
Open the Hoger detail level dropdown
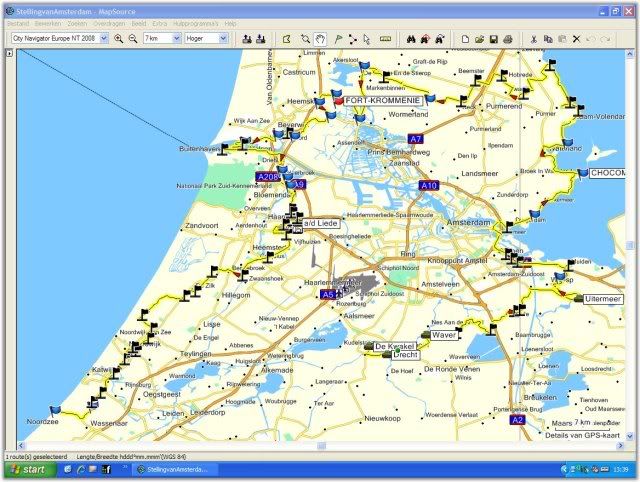tap(223, 38)
